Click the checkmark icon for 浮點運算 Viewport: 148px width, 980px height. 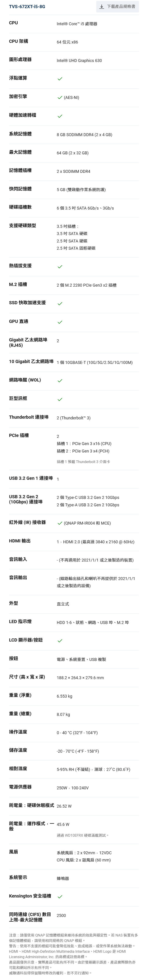point(60,79)
